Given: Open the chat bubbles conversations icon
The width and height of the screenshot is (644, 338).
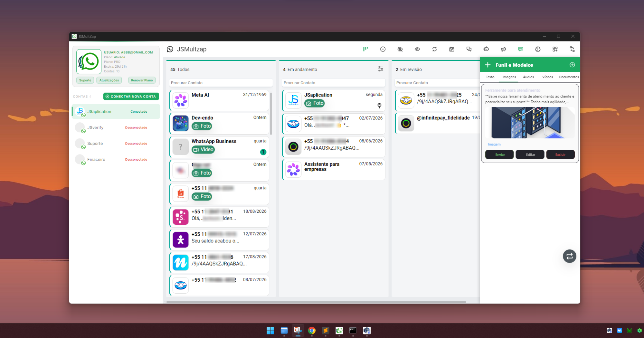Looking at the screenshot, I should pos(469,49).
